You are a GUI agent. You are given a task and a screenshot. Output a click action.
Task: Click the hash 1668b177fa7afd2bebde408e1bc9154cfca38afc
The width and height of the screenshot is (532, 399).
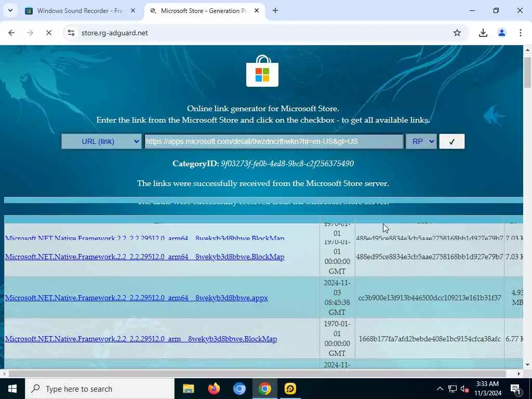[430, 339]
